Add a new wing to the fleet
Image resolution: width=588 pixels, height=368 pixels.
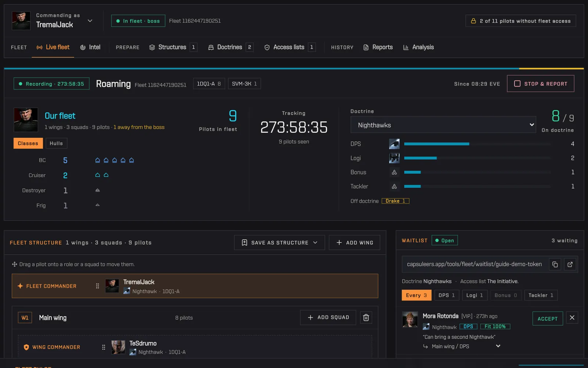[x=355, y=243]
